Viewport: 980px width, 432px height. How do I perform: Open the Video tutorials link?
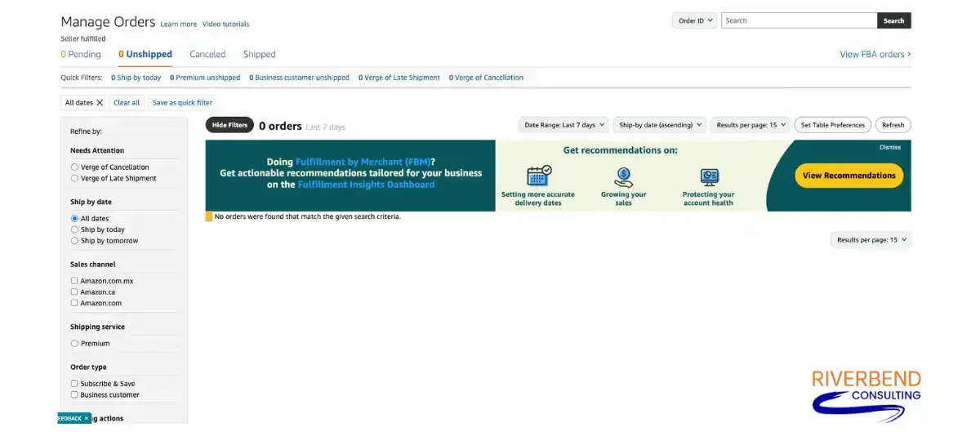pos(225,24)
